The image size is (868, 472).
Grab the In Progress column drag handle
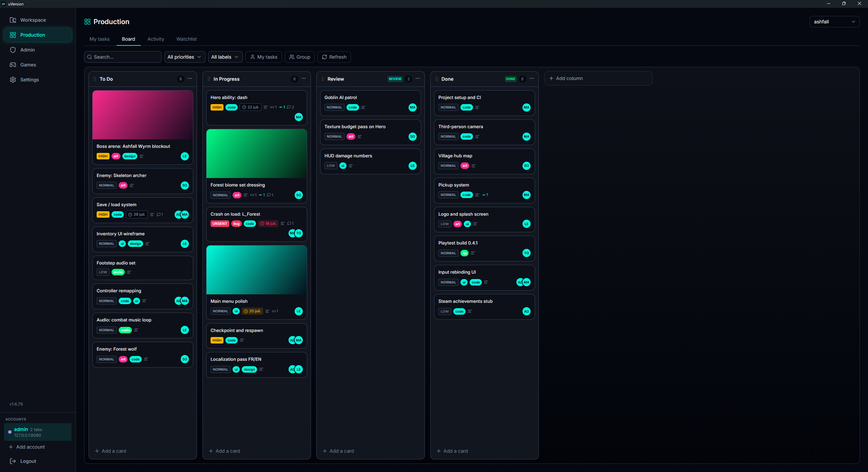pos(209,79)
